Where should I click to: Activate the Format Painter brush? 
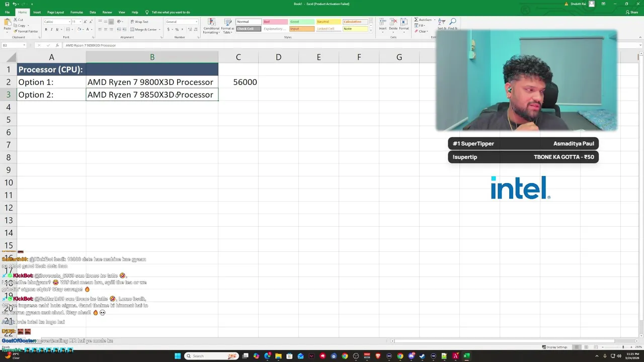coord(16,31)
